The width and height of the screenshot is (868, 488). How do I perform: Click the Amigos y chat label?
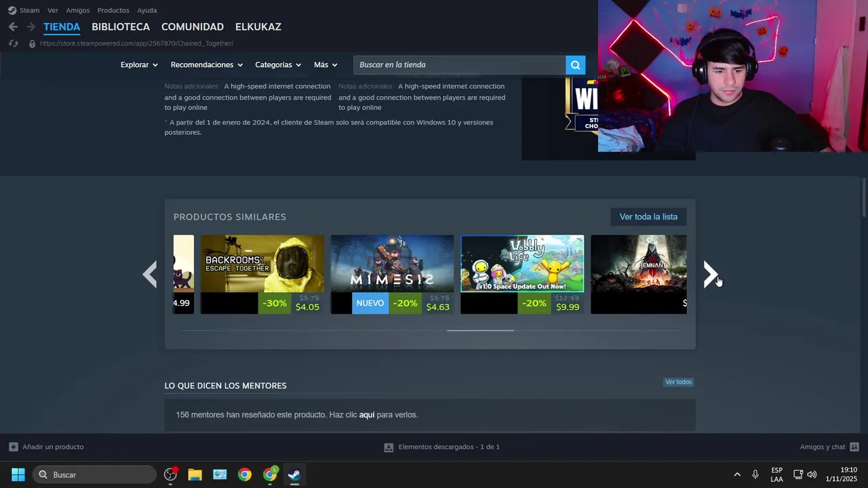tap(823, 447)
